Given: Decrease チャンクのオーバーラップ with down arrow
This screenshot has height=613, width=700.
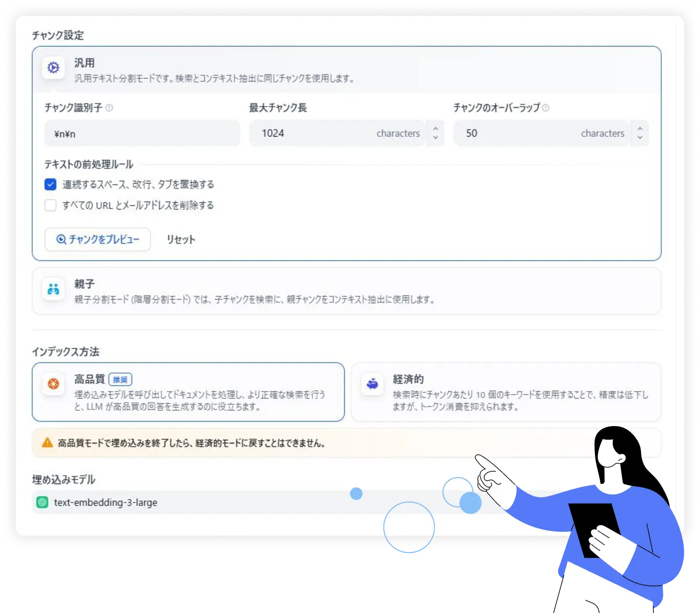Looking at the screenshot, I should point(640,138).
